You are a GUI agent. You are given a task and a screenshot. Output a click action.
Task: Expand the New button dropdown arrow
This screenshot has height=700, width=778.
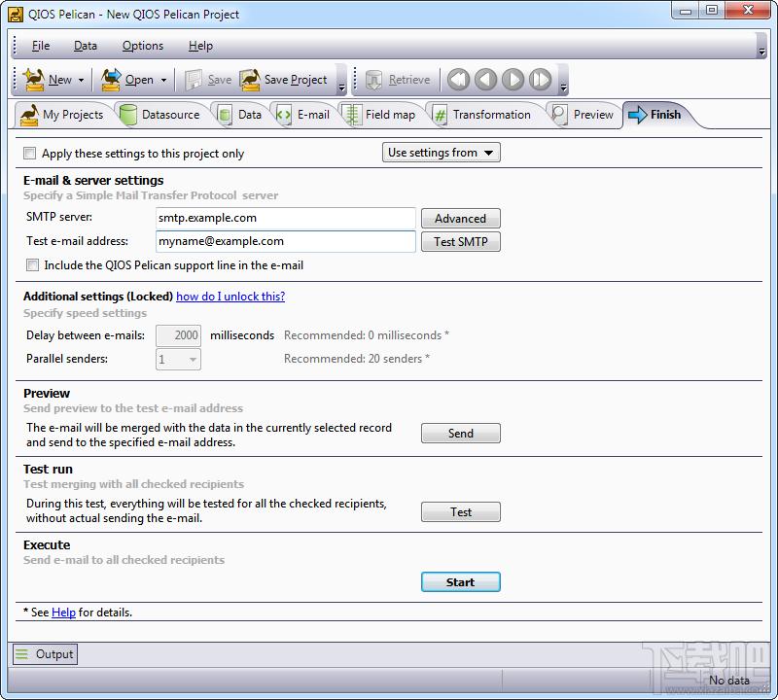(81, 80)
